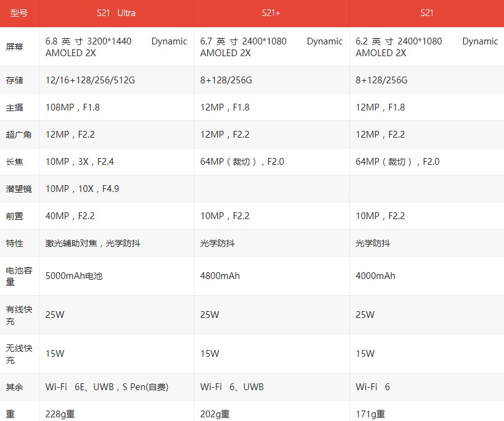The width and height of the screenshot is (504, 421).
Task: Click the 171g重 weight cell
Action: 371,414
